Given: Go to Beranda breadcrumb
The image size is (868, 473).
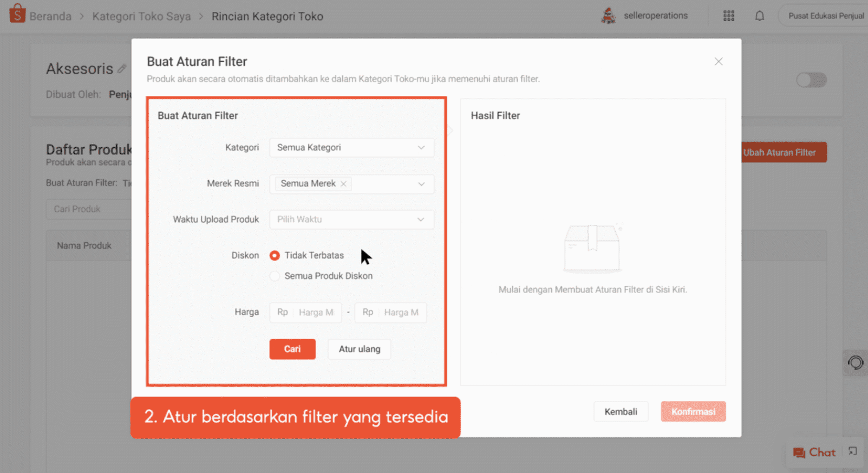Looking at the screenshot, I should 50,16.
